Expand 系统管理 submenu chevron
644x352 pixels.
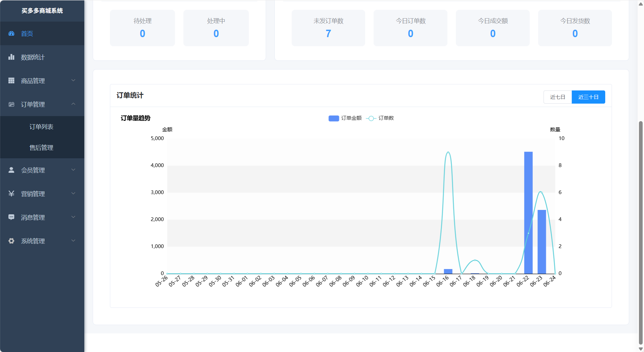click(x=73, y=241)
